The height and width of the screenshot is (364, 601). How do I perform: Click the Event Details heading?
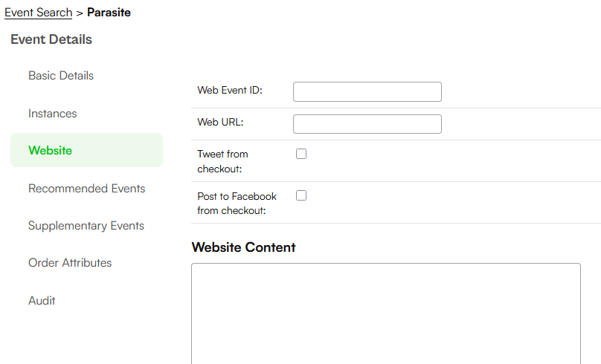coord(51,39)
